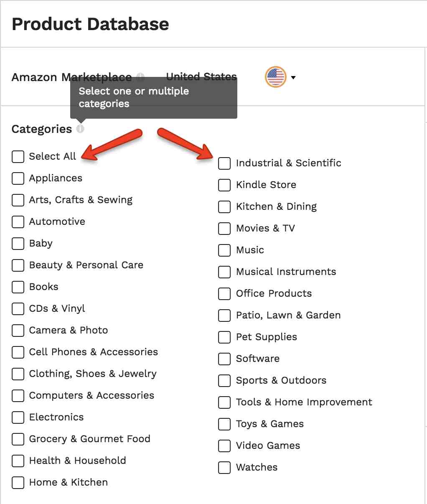
Task: Check Industrial & Scientific category
Action: coord(224,163)
